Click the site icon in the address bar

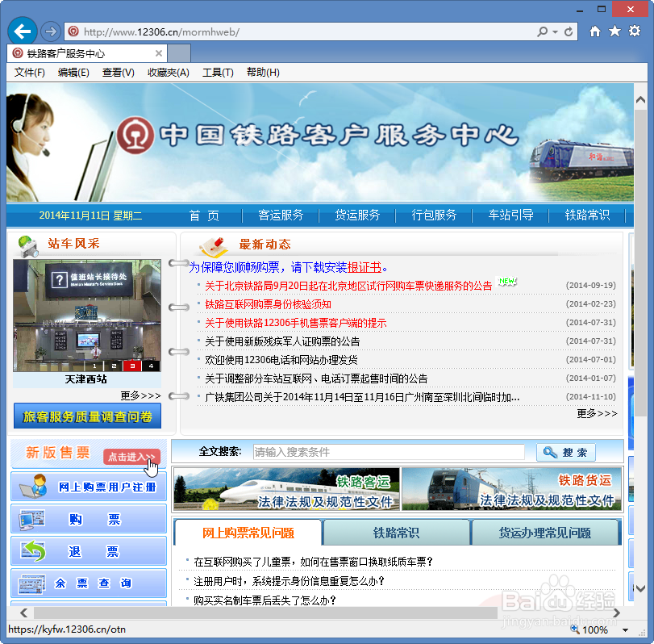[73, 31]
